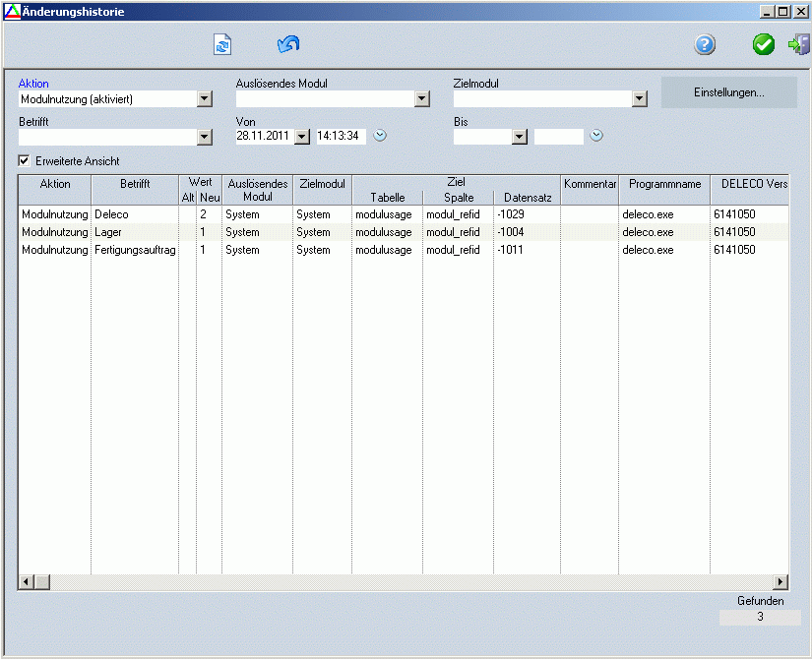The height and width of the screenshot is (659, 812).
Task: Open the Bis date picker dropdown
Action: [519, 137]
